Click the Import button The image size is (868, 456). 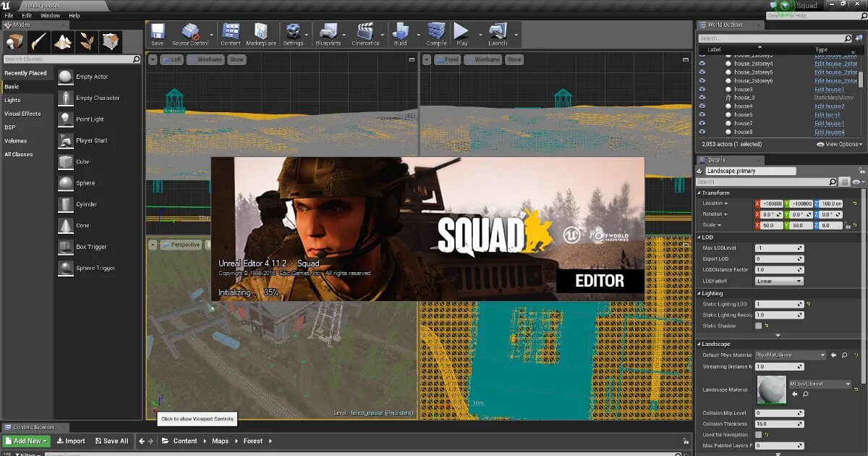pos(71,441)
